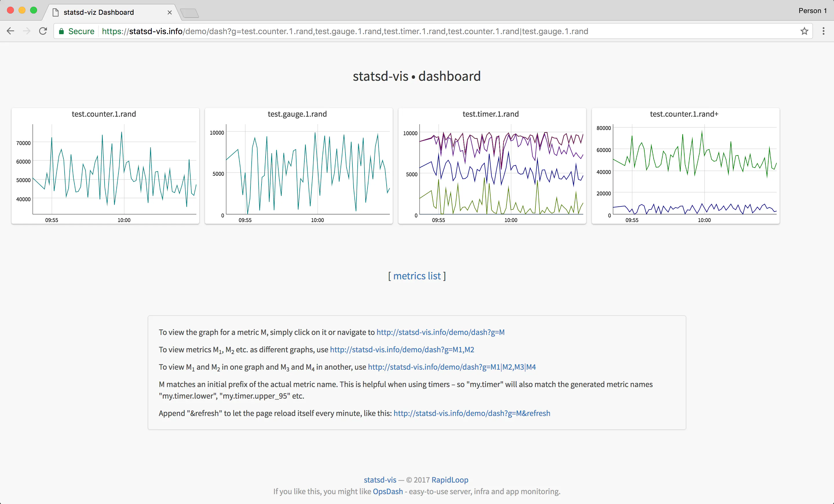Follow the dash?g=M1|M2,M3|M4 example link
This screenshot has height=504, width=834.
[452, 367]
